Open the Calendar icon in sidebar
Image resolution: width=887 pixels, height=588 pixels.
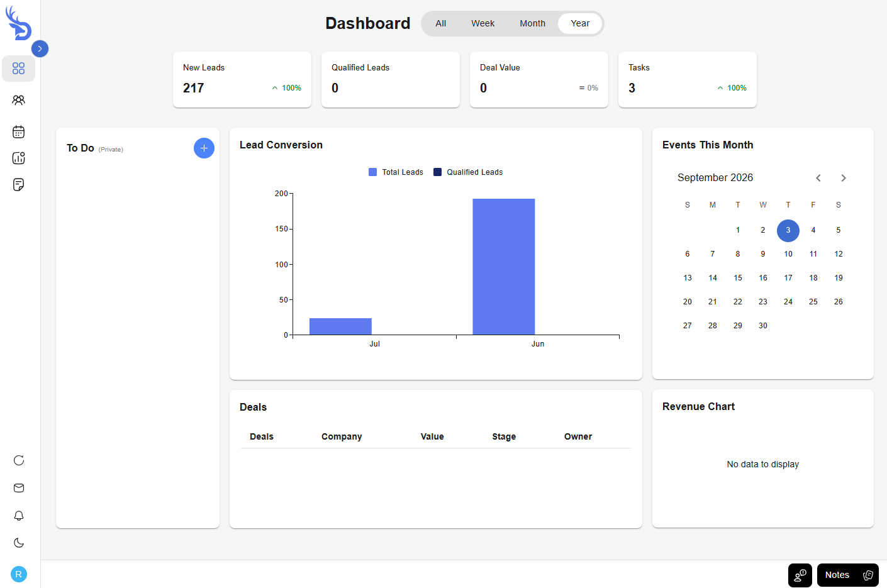click(x=18, y=131)
